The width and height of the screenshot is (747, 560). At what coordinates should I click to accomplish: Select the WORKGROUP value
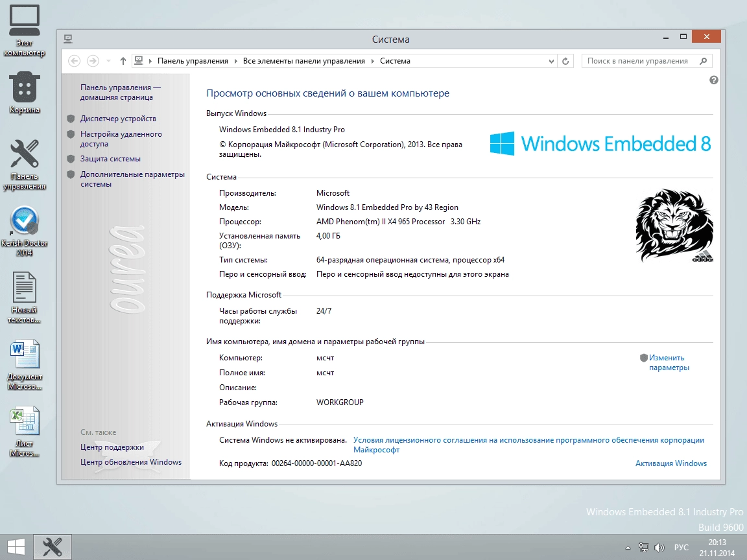tap(340, 402)
